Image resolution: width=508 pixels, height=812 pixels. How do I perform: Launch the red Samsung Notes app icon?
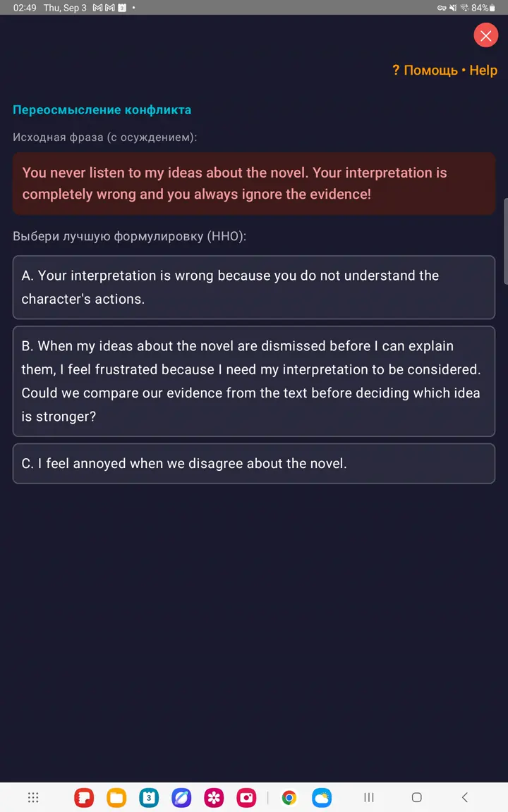click(84, 797)
